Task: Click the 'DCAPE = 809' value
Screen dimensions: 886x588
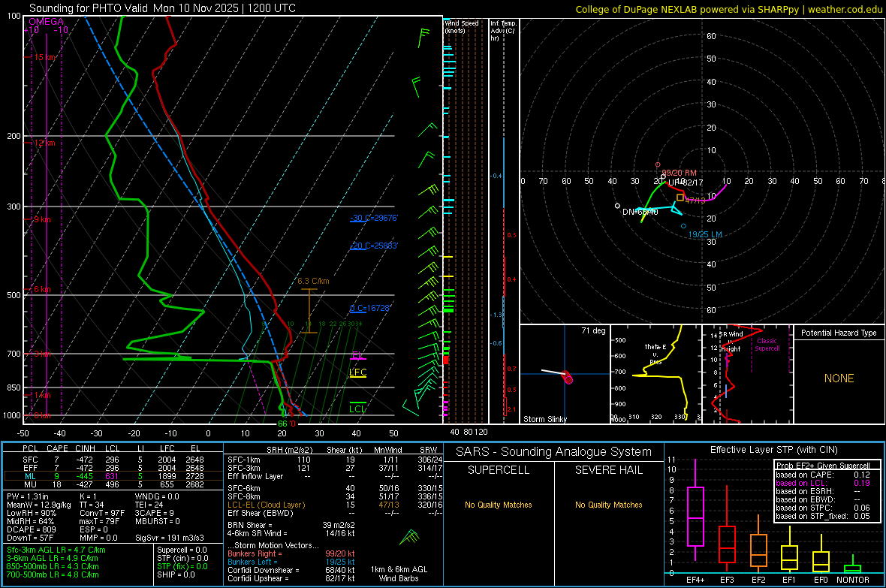Action: click(x=32, y=529)
